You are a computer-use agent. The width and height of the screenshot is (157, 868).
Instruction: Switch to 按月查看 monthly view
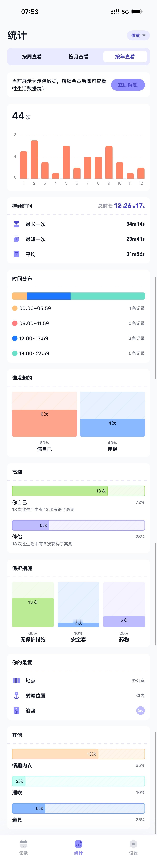click(78, 57)
